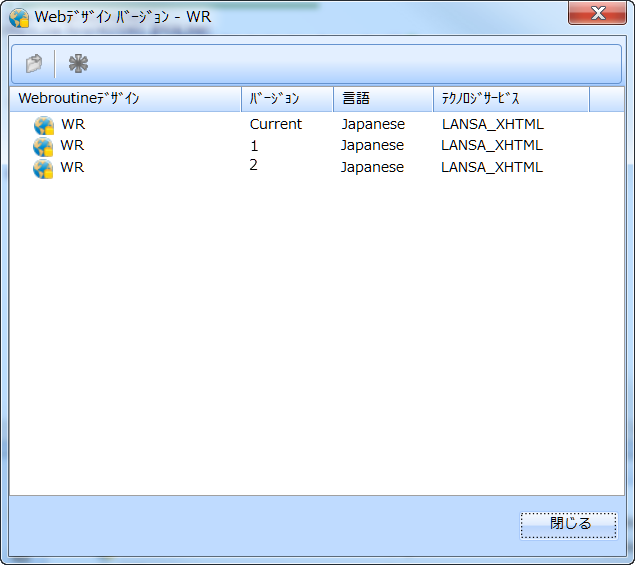Click the globe icon in version 1 row

pyautogui.click(x=43, y=146)
